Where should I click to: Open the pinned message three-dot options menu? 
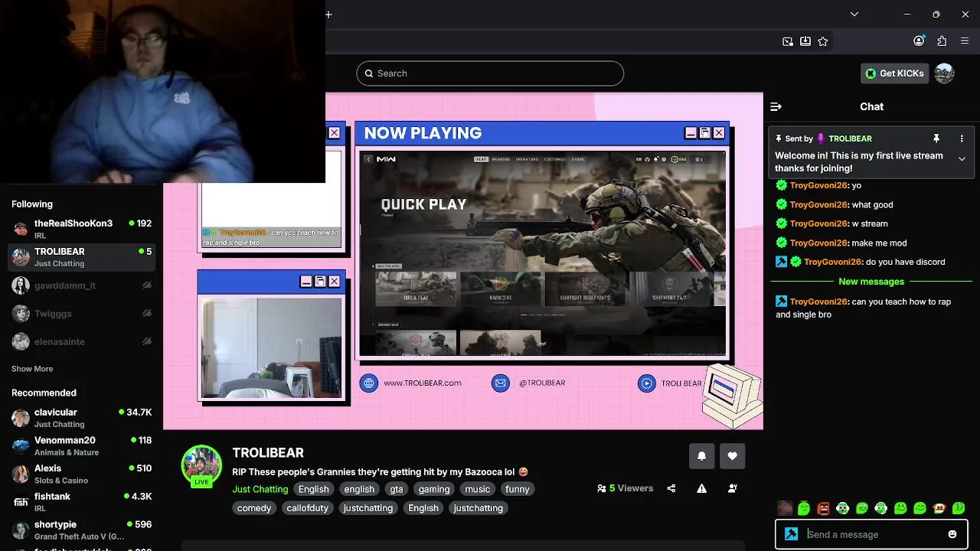(x=962, y=139)
